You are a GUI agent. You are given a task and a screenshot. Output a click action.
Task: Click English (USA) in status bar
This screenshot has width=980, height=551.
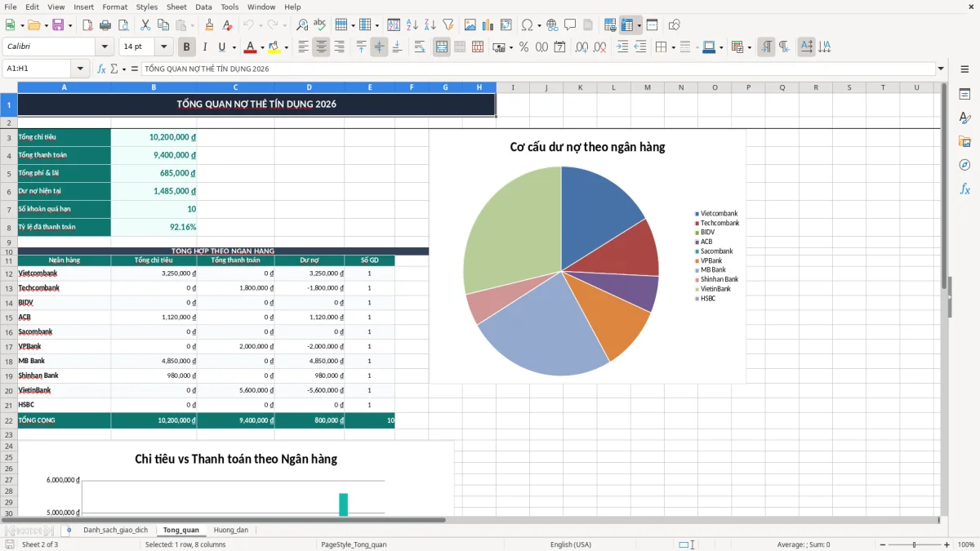click(x=571, y=544)
